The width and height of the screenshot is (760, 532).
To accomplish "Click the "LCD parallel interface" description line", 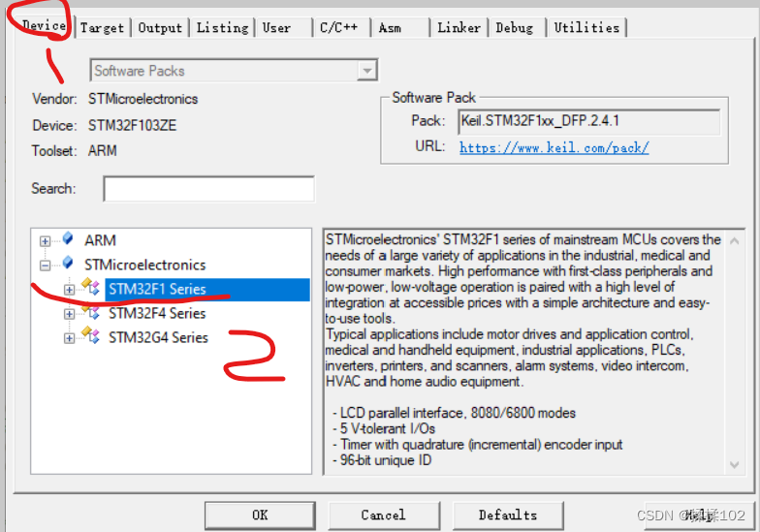I will tap(454, 413).
